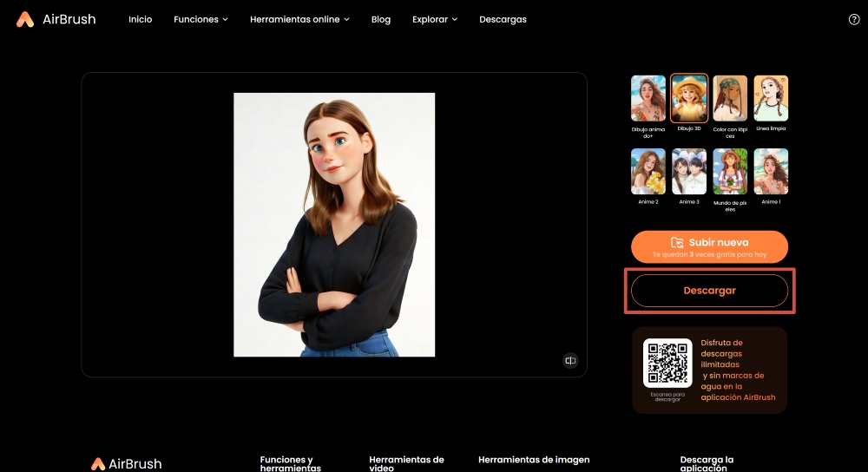Screen dimensions: 868x472
Task: Open Descargas in the navigation bar
Action: click(x=503, y=19)
